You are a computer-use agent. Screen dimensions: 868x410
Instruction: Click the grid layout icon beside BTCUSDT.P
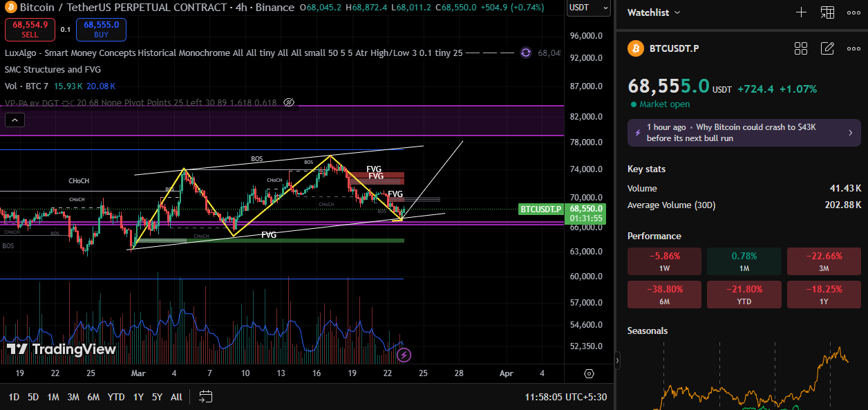[801, 48]
